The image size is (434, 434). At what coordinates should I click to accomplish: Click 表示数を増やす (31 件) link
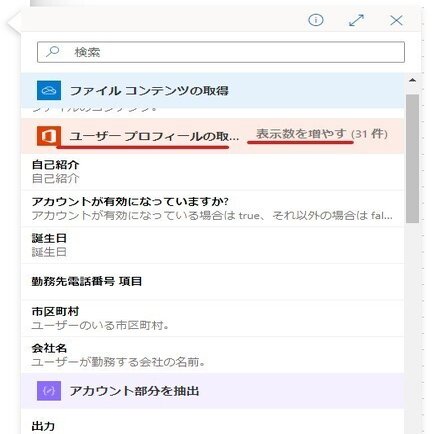[x=322, y=134]
